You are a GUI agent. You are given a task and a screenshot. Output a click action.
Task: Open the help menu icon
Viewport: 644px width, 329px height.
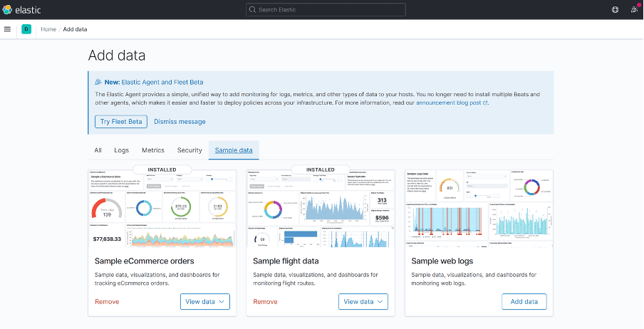click(615, 10)
